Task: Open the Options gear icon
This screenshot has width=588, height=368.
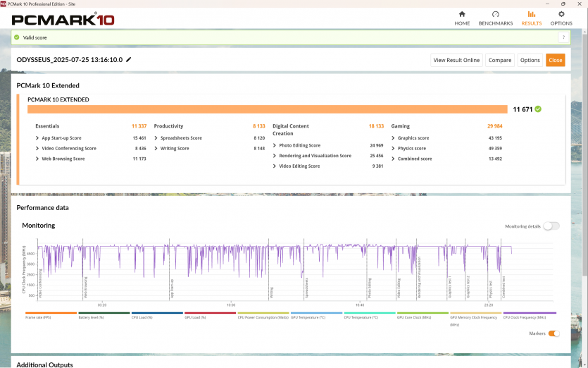Action: (x=561, y=14)
